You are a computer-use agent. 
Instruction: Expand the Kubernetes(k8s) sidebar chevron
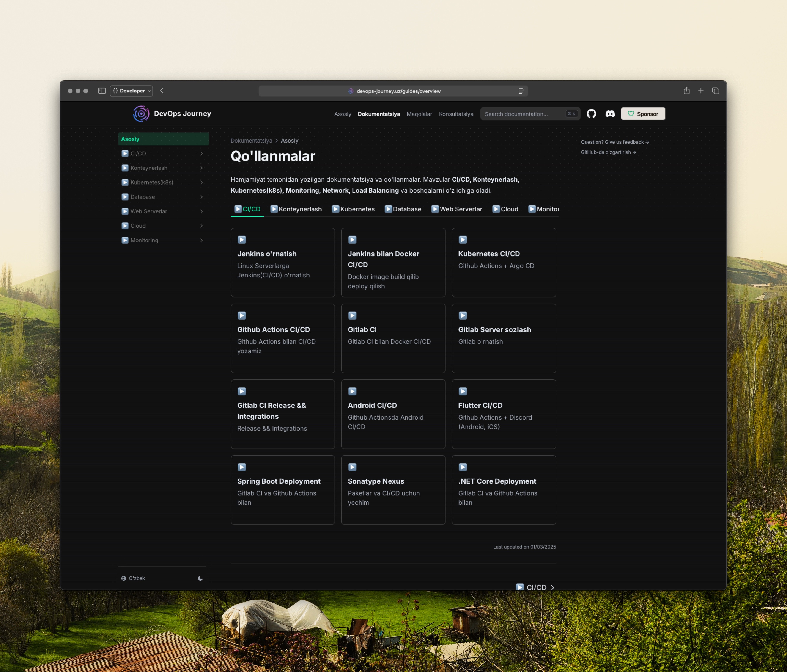pos(201,182)
